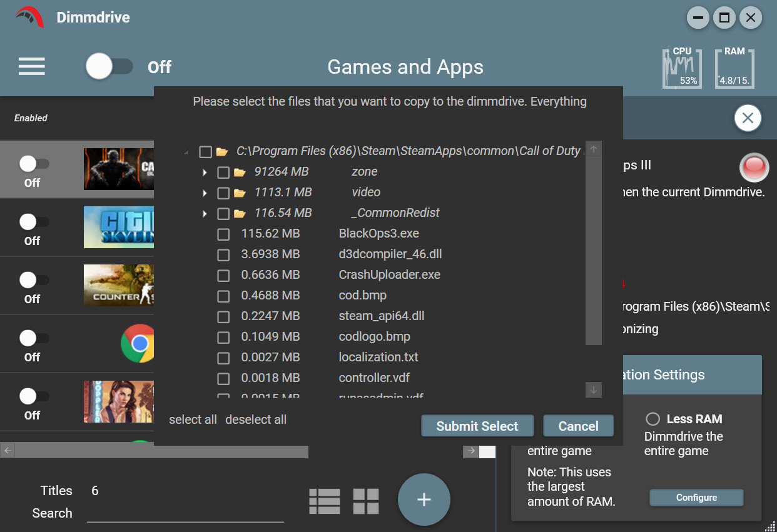Expand the zone folder
This screenshot has height=532, width=777.
pyautogui.click(x=205, y=172)
